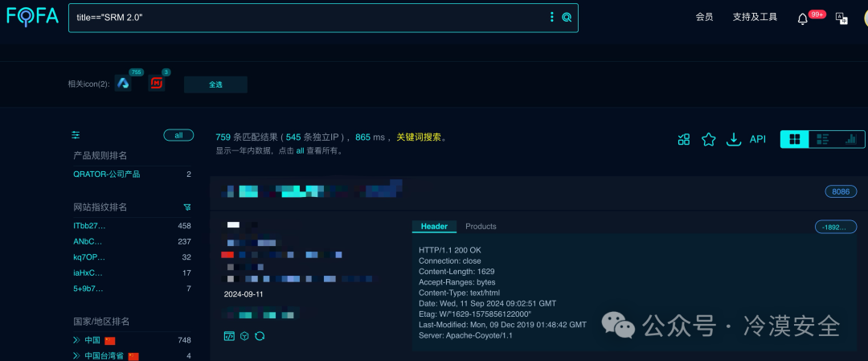Click the 99+ notification badge
868x361 pixels.
click(817, 14)
